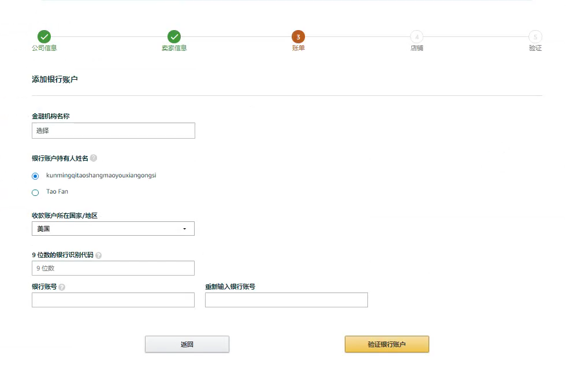Expand the 收款账户所在国家/地区 dropdown showing 美国
This screenshot has height=375, width=588.
[x=113, y=229]
